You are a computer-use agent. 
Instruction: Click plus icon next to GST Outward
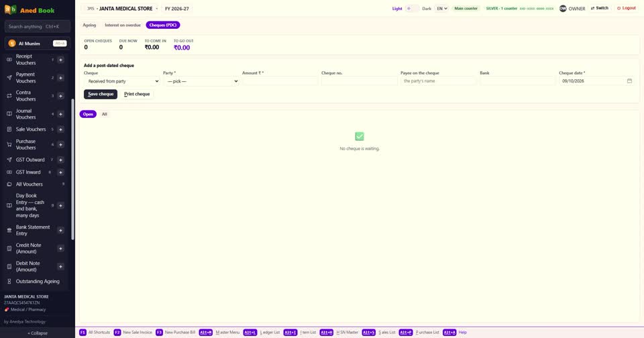(60, 160)
